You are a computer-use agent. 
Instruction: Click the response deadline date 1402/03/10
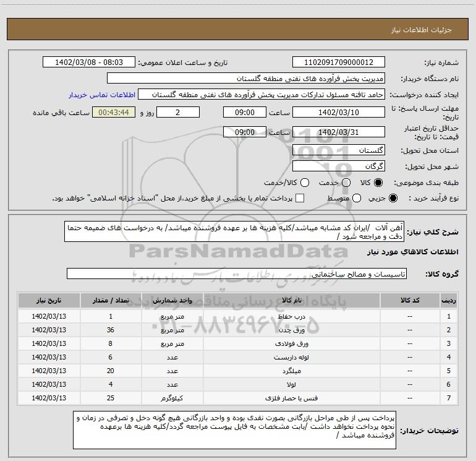click(339, 112)
